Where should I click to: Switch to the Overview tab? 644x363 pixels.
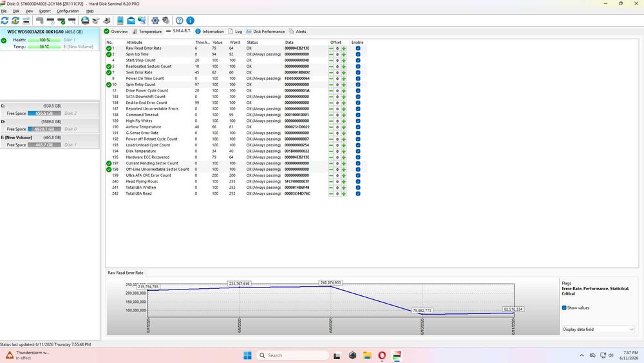coord(116,31)
